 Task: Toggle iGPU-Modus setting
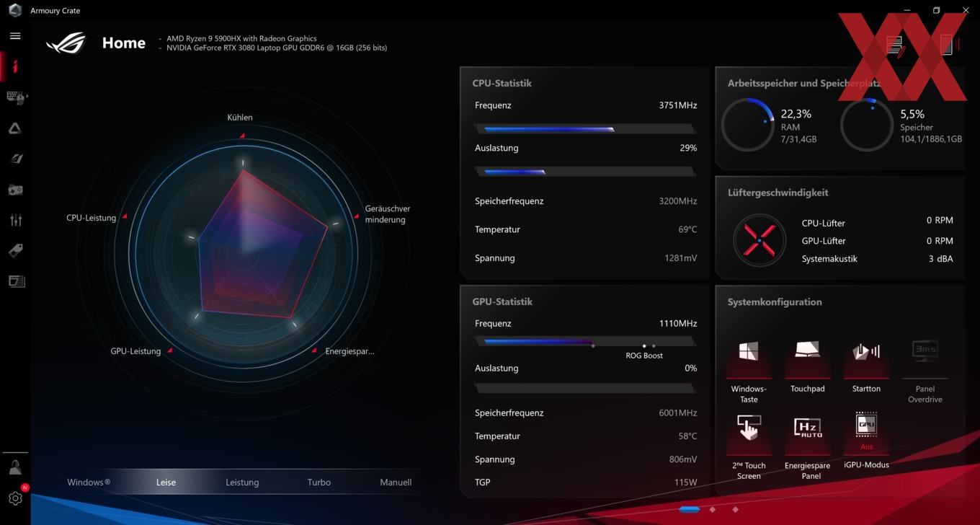coord(866,441)
